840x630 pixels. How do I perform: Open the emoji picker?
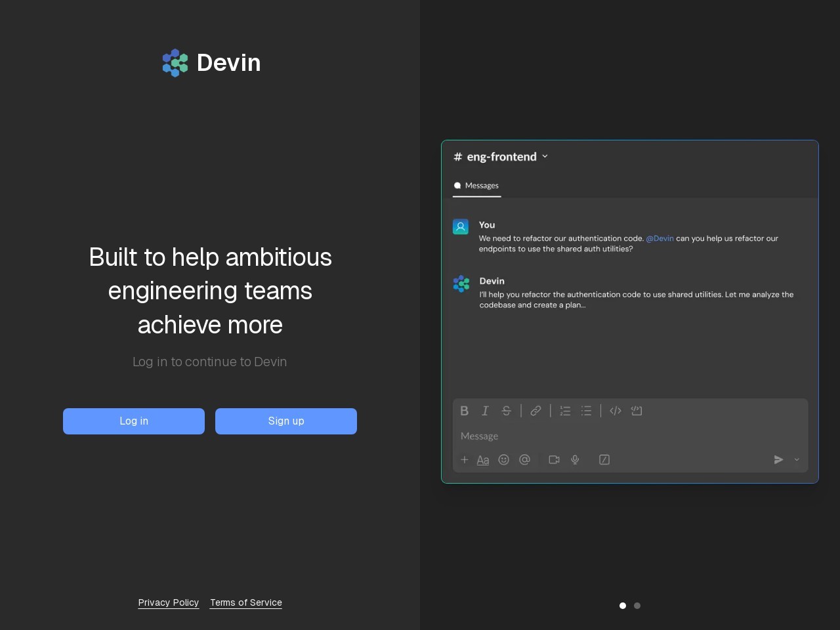click(x=504, y=459)
